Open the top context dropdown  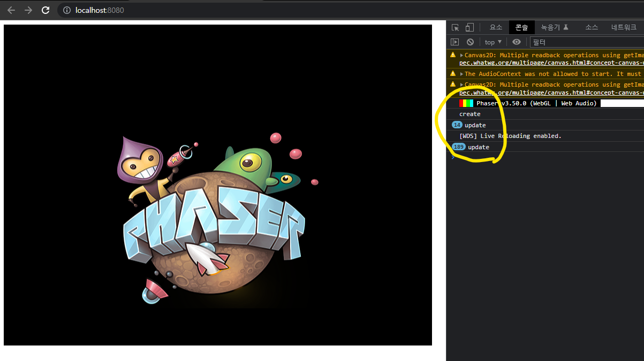point(493,42)
